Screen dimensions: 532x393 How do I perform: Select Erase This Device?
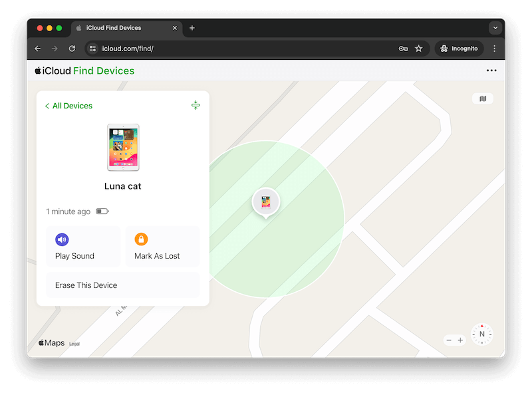point(123,285)
